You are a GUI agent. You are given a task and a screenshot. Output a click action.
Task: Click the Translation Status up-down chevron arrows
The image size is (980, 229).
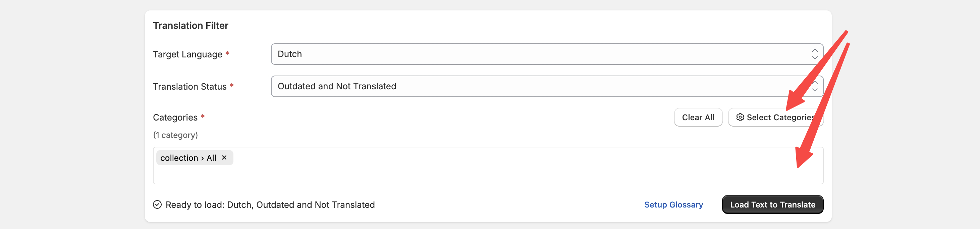(815, 87)
